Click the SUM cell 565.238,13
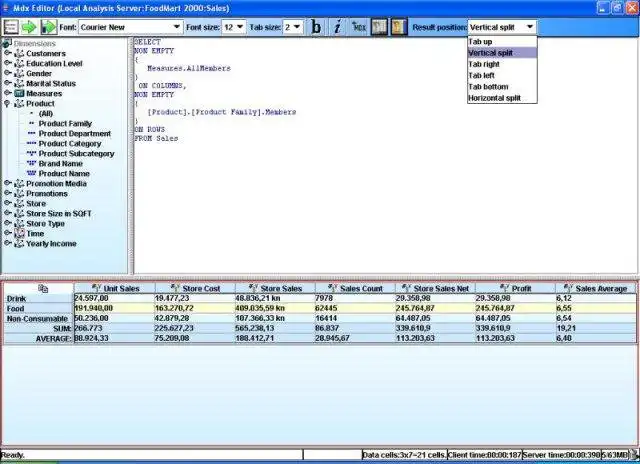This screenshot has width=640, height=464. [x=274, y=328]
